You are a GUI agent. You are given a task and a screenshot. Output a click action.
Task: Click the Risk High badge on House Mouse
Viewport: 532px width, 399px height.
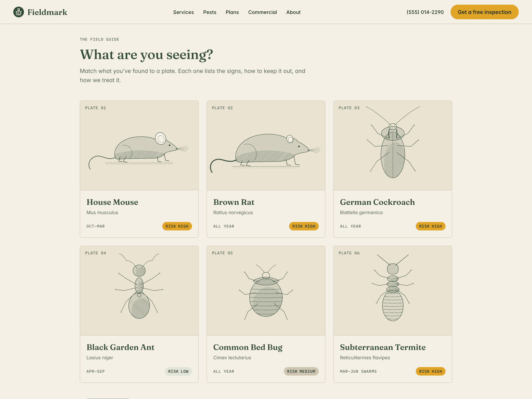[x=177, y=226]
